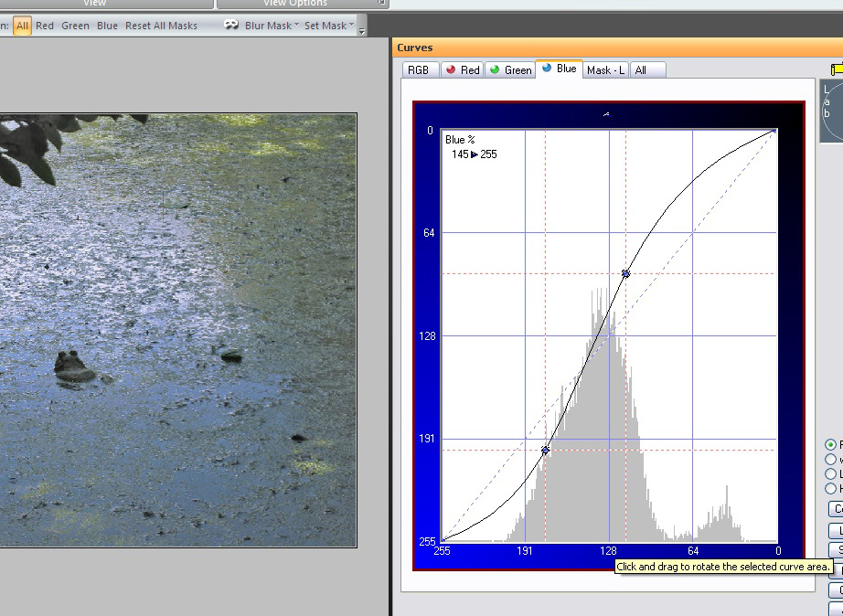This screenshot has width=843, height=616.
Task: Click the highlighted All mask channel button
Action: 22,26
